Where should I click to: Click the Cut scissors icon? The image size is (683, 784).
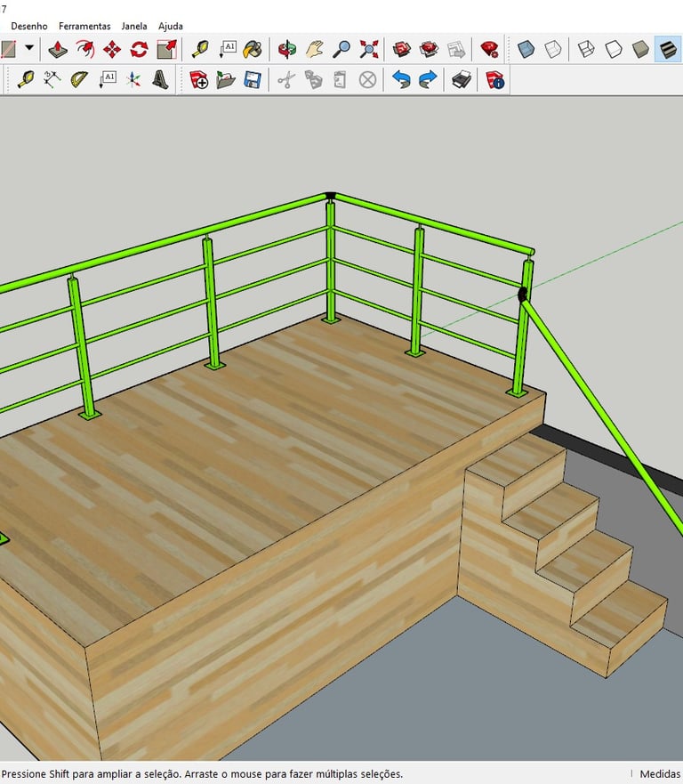pyautogui.click(x=285, y=79)
